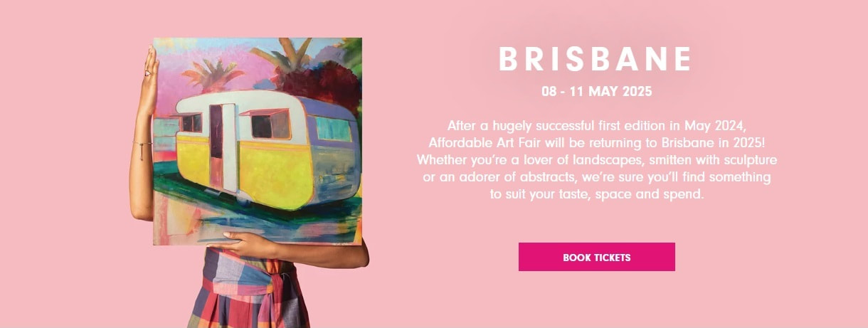868x328 pixels.
Task: Click the ring on the raised hand
Action: pos(147,72)
